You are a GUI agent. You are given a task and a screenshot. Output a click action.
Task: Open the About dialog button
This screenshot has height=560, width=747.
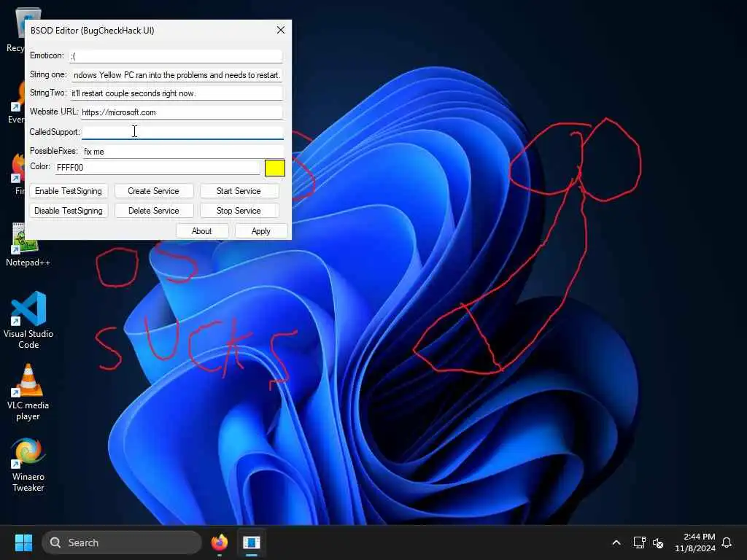202,231
